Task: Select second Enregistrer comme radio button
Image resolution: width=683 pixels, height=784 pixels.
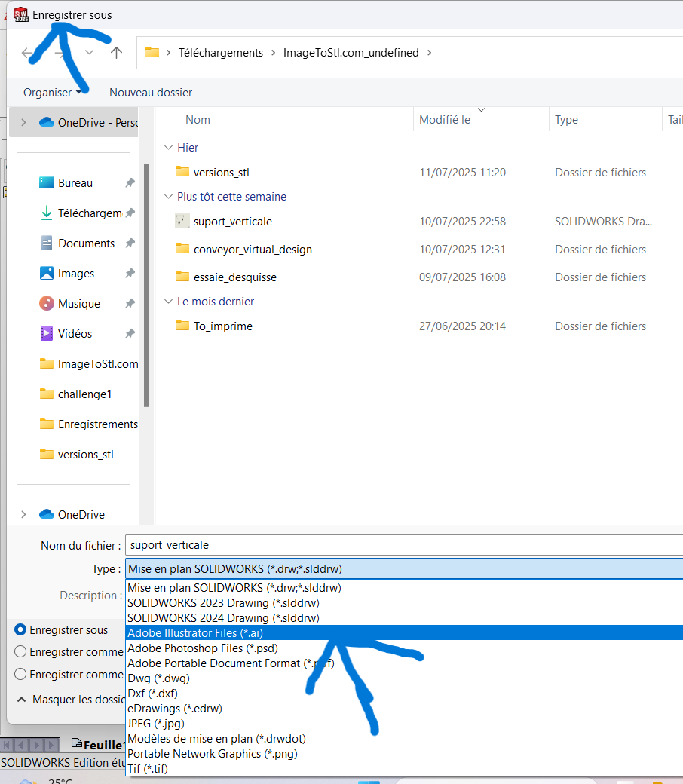Action: [x=20, y=651]
